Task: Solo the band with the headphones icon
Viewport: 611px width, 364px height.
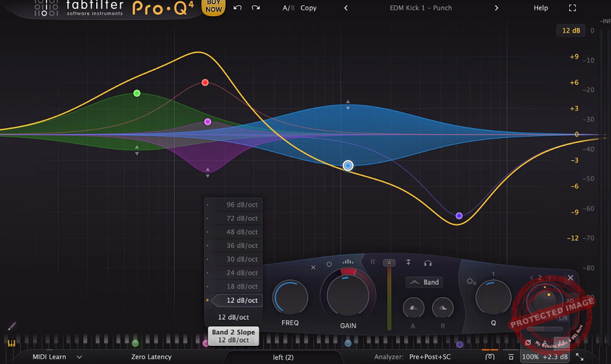Action: [428, 263]
